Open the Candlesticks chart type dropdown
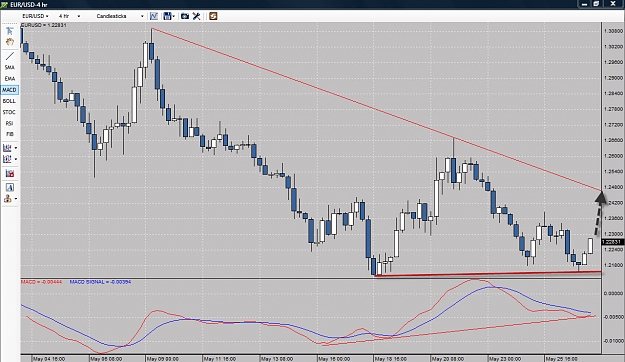 point(120,16)
